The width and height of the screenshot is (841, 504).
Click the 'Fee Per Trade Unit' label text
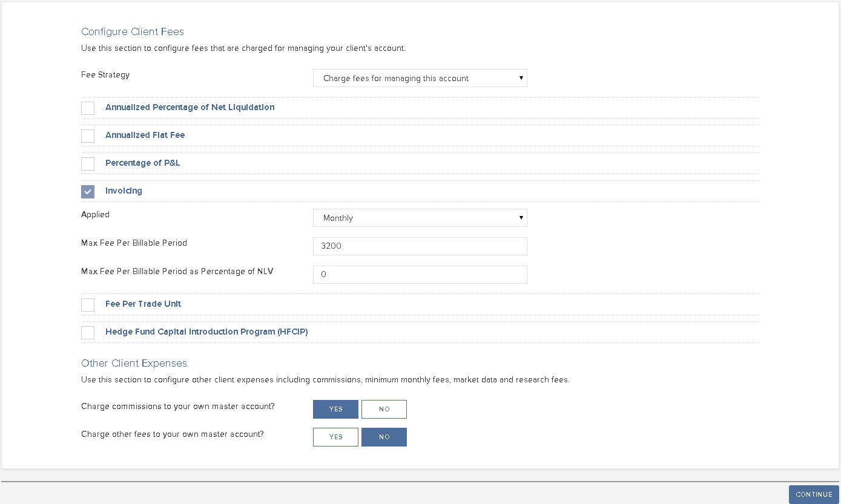click(143, 304)
